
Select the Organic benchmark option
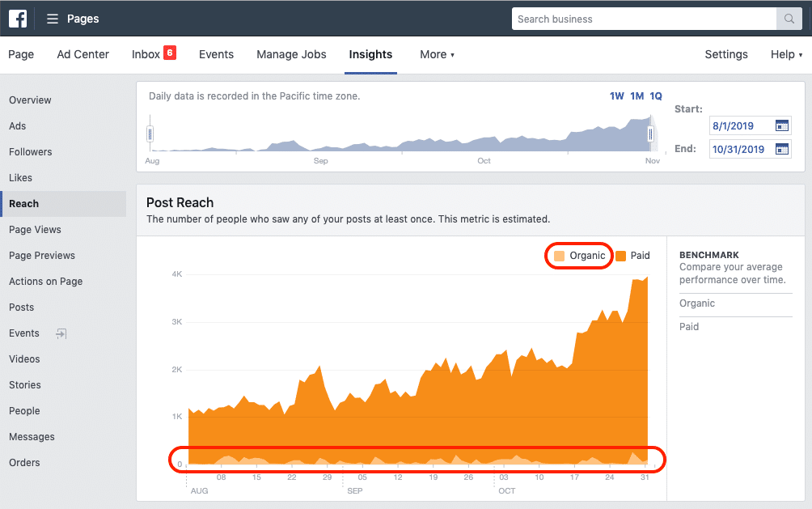(697, 303)
